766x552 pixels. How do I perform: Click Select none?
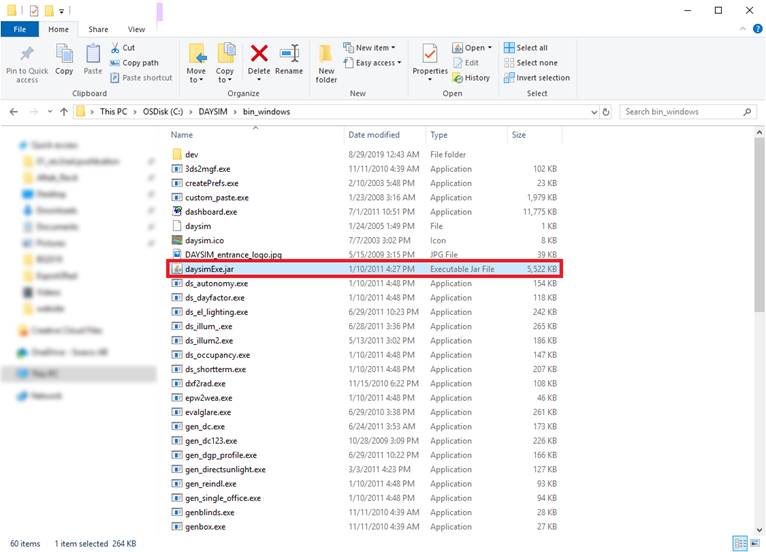(531, 63)
